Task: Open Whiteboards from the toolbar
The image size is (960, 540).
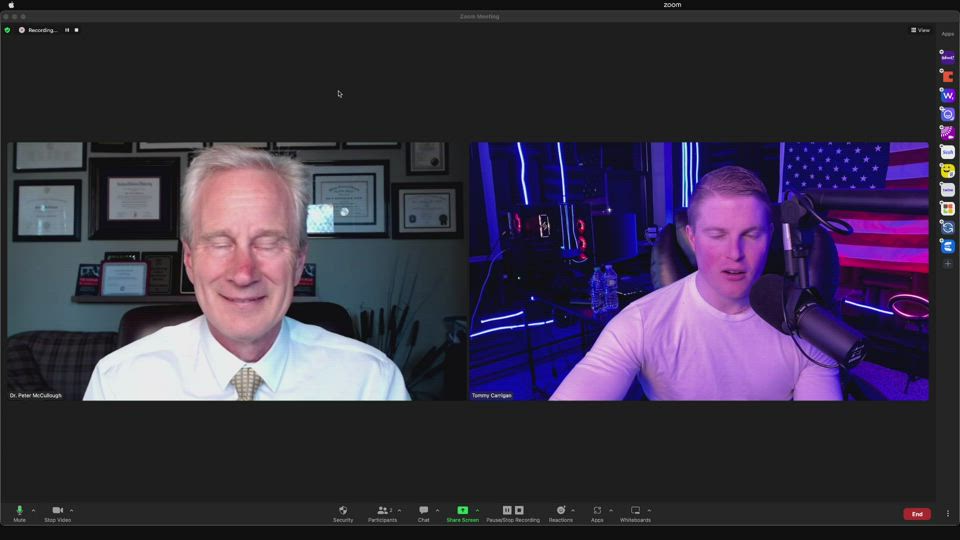Action: (x=635, y=511)
